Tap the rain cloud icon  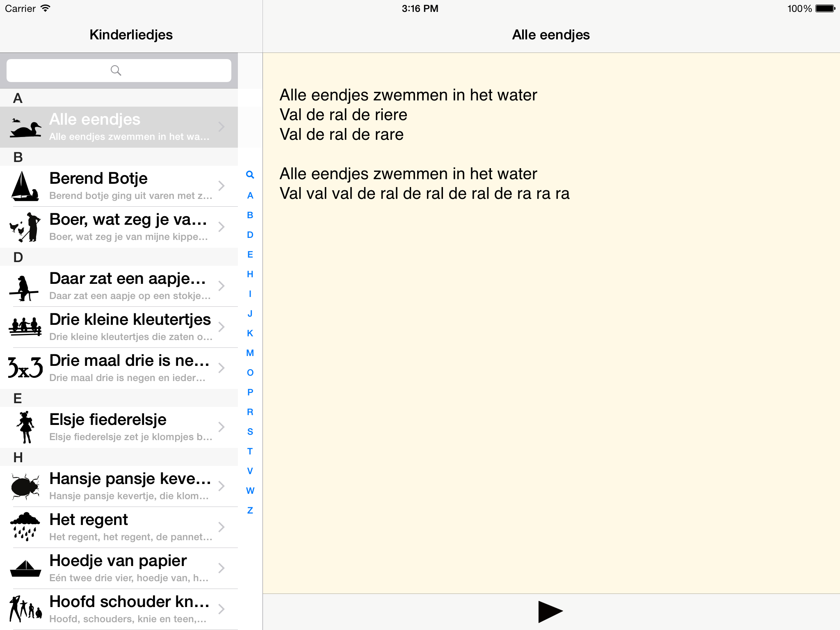click(25, 527)
